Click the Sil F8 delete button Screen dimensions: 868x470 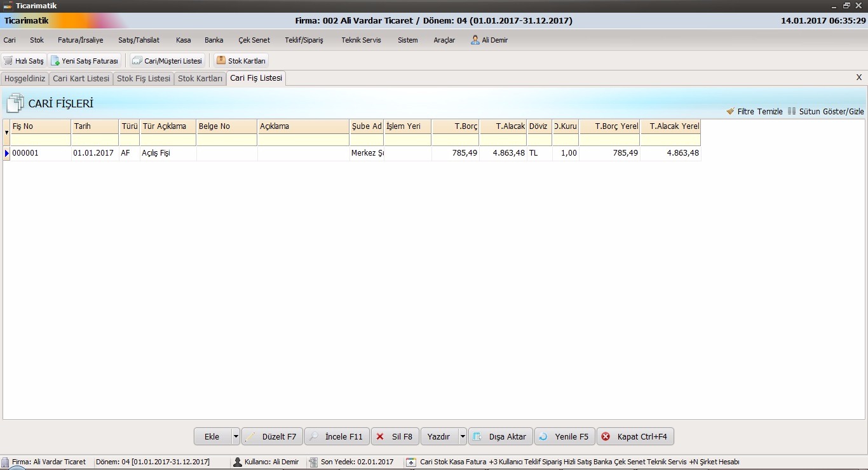tap(394, 436)
